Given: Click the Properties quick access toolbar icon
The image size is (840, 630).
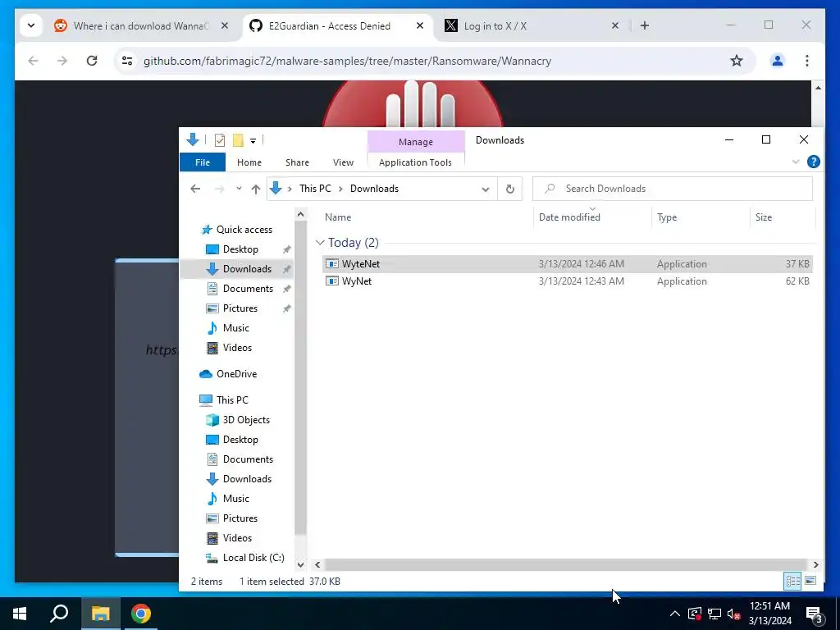Looking at the screenshot, I should click(x=220, y=140).
